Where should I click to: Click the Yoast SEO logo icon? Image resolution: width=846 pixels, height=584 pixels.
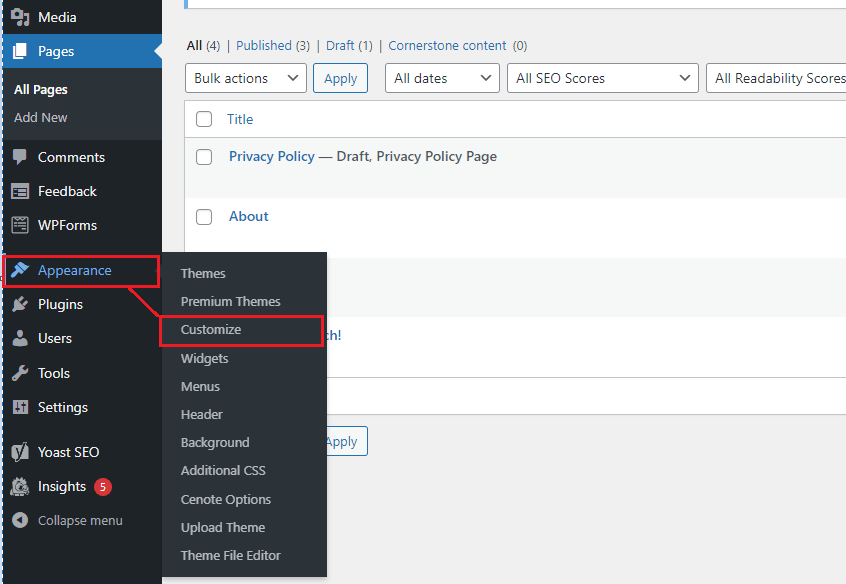(x=20, y=452)
